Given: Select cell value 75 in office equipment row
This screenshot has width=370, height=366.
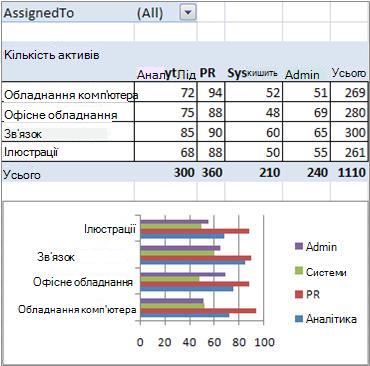Looking at the screenshot, I should [188, 113].
